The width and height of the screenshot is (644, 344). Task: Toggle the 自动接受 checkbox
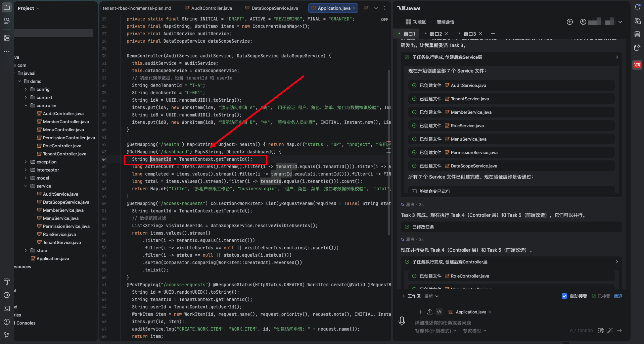coord(564,296)
